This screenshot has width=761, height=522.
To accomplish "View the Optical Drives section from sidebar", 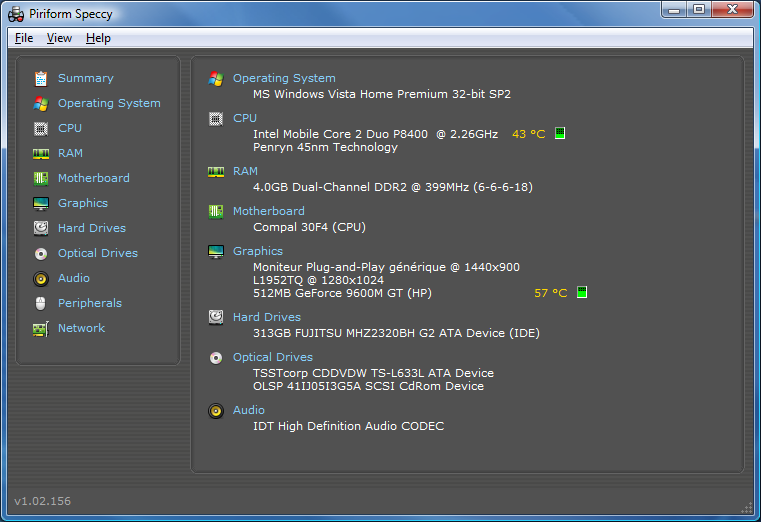I will point(98,253).
